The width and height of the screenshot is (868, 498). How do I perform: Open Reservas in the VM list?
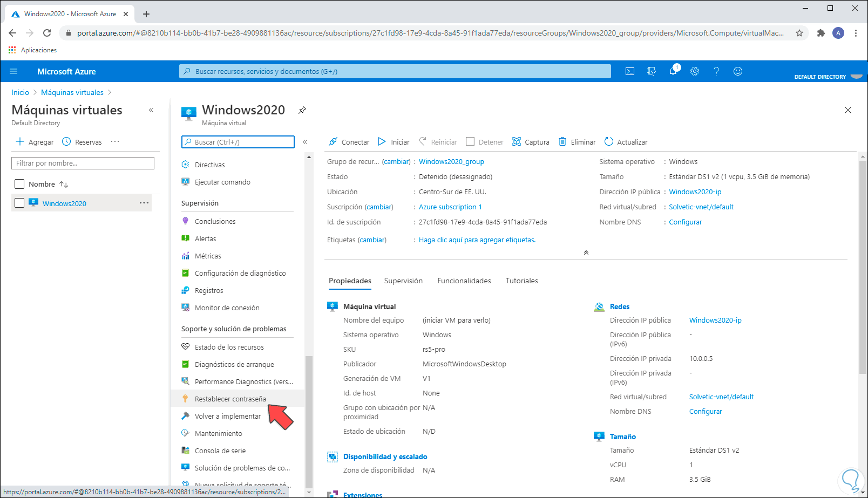82,142
